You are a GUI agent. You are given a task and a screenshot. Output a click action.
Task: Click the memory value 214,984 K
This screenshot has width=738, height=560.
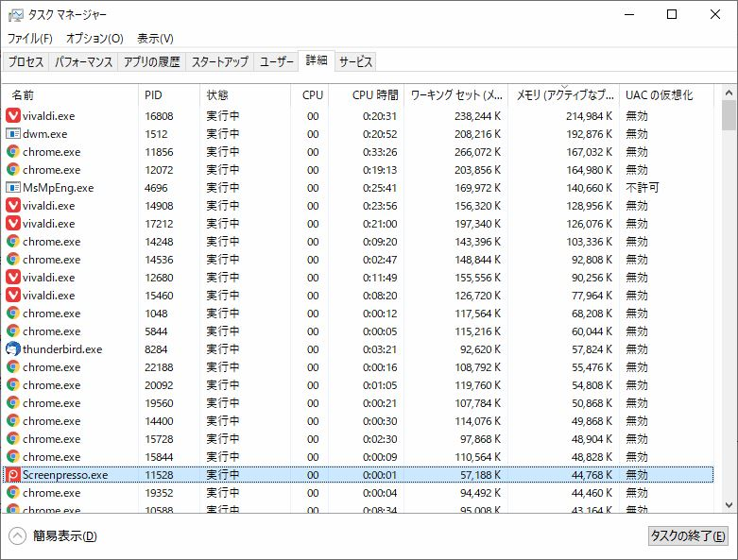[590, 116]
